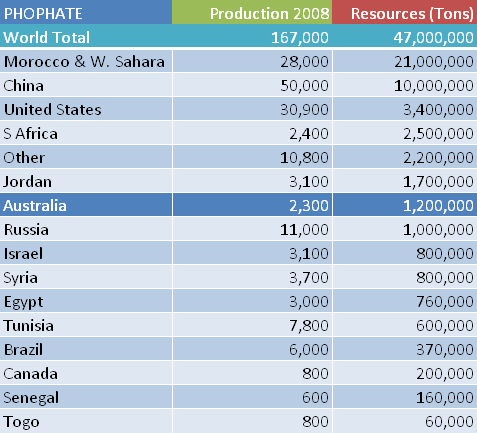Select the Resources (Tons) column header
Screen dimensions: 477x433
pos(405,12)
